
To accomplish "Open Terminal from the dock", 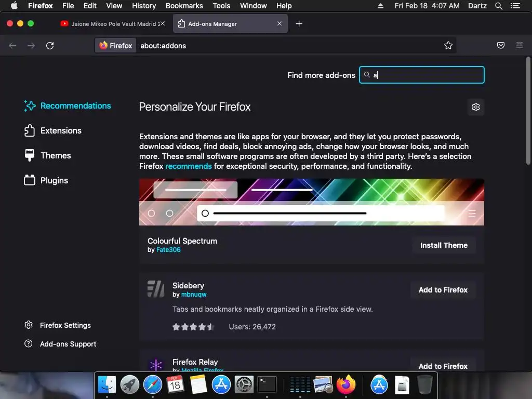I will pos(267,384).
